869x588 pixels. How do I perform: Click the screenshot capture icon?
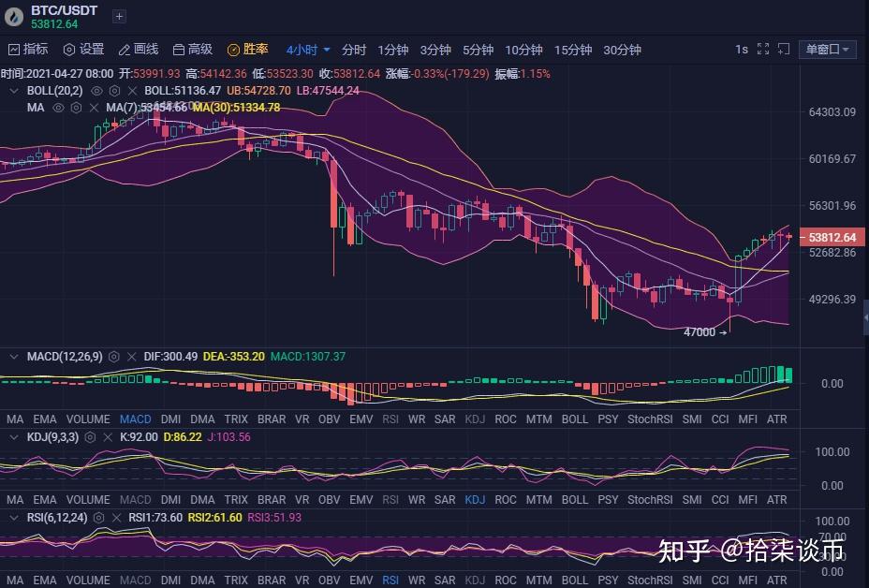click(784, 50)
